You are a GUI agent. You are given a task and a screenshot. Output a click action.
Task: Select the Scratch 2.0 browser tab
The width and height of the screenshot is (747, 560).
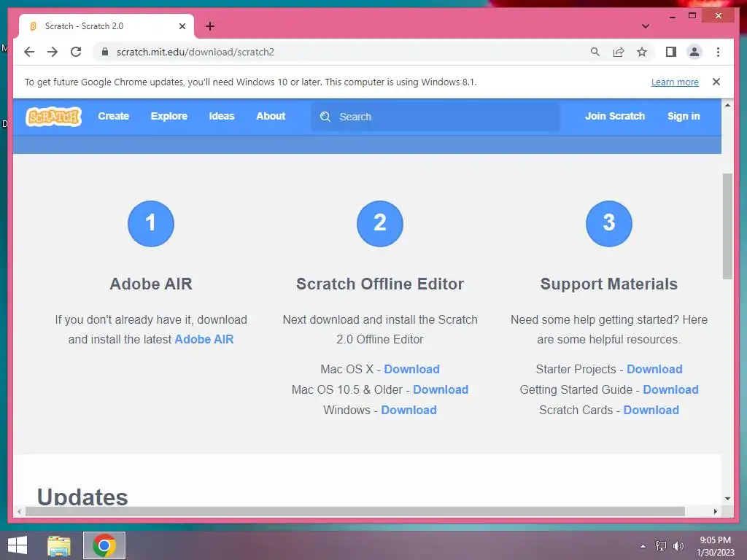pyautogui.click(x=107, y=26)
